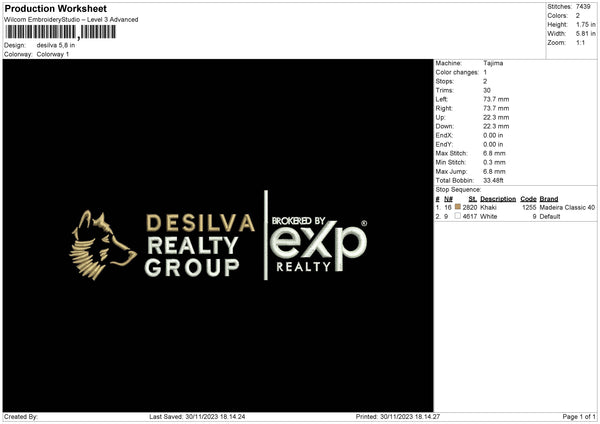This screenshot has width=600, height=424.
Task: Click the Max Jump value 6.8 mm
Action: click(494, 171)
